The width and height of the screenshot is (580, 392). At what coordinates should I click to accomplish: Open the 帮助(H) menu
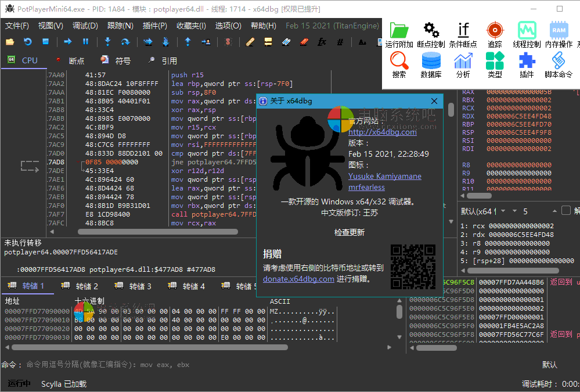(x=264, y=26)
